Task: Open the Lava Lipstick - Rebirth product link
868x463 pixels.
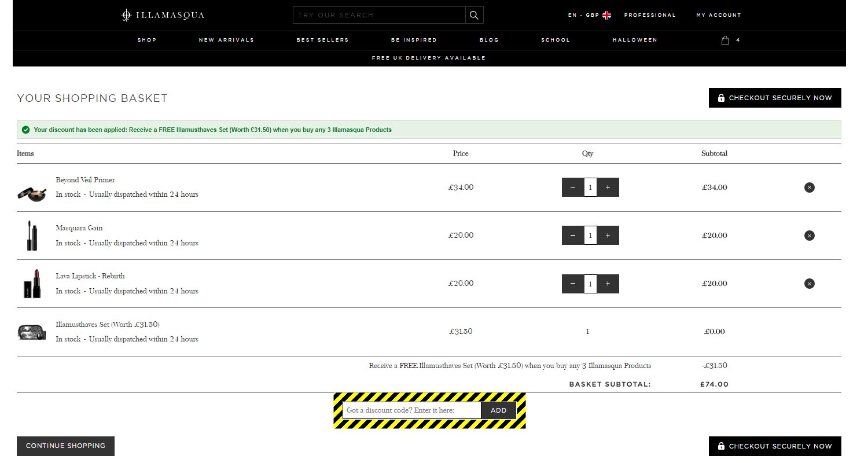Action: pyautogui.click(x=90, y=276)
